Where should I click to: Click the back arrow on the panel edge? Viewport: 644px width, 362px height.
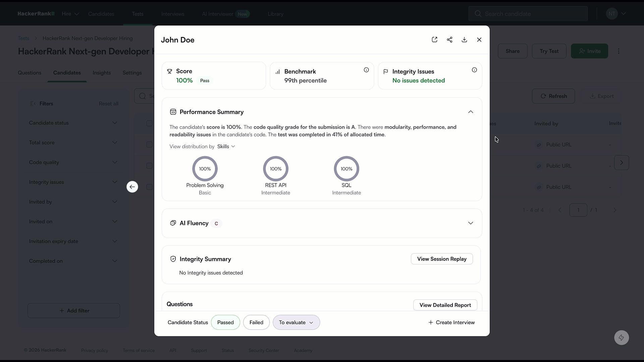[x=132, y=187]
